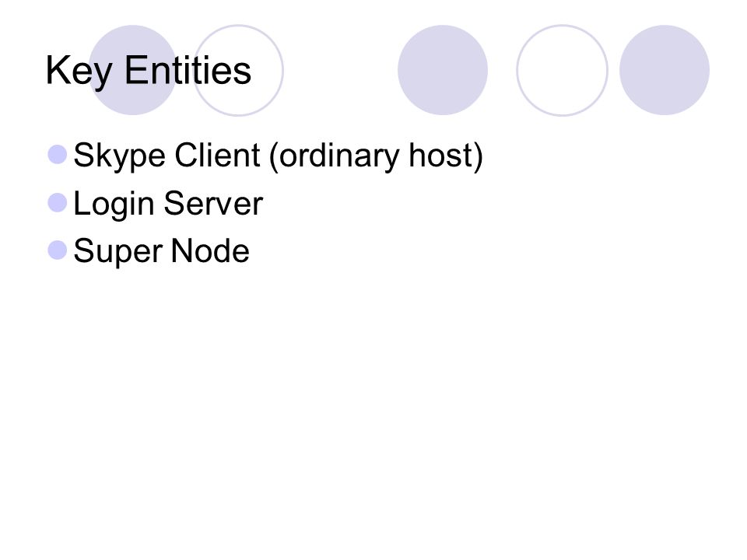Click the word Client in first bullet

point(217,155)
